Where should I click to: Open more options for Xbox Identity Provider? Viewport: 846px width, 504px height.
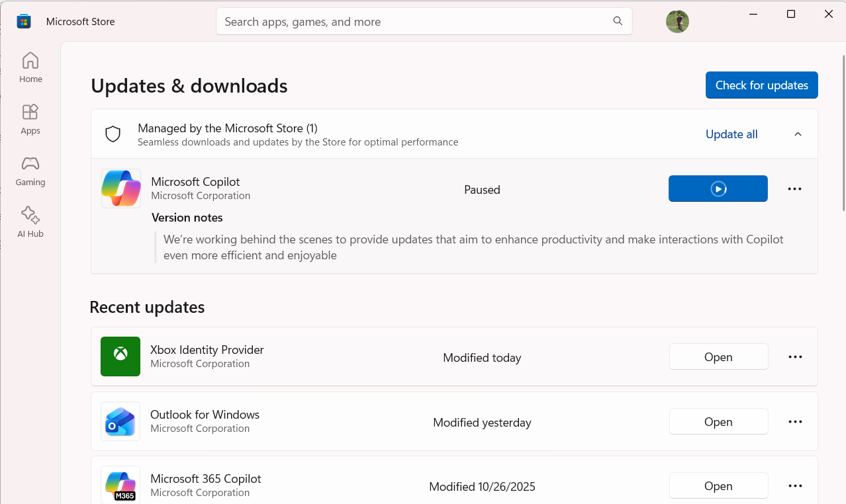795,357
